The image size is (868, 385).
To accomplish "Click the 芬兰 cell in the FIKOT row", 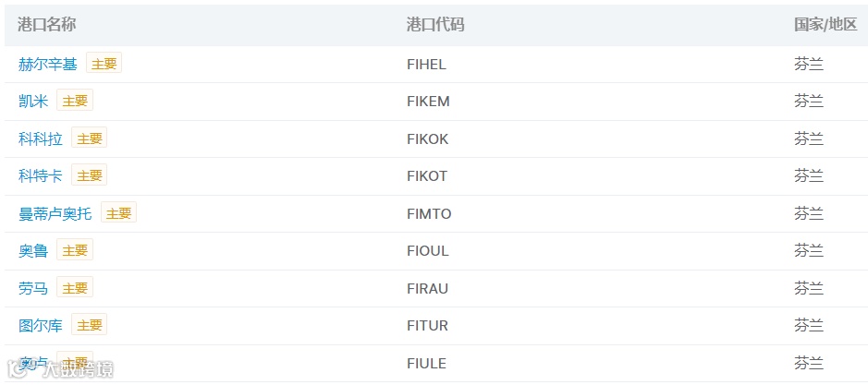I will pos(809,176).
